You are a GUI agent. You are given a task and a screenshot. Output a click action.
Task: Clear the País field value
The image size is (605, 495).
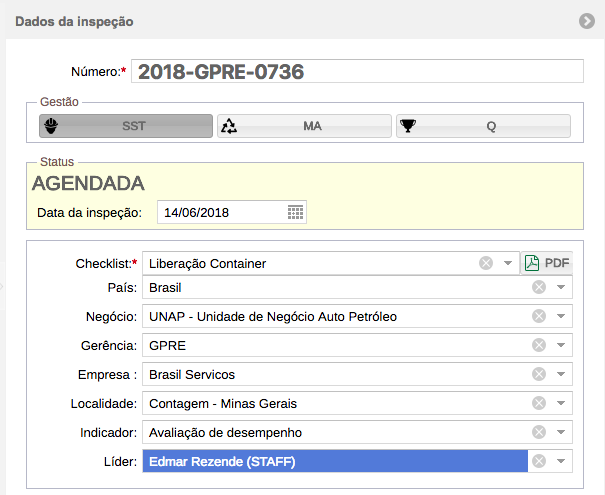pos(539,287)
